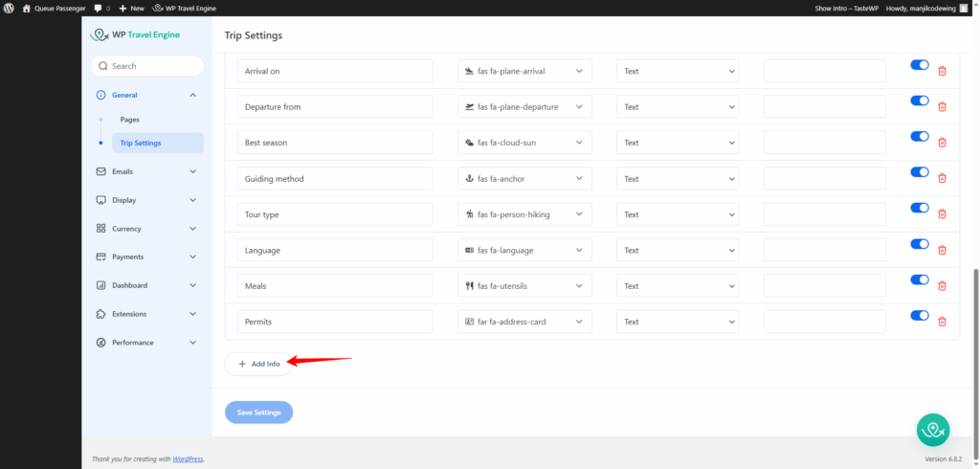The height and width of the screenshot is (469, 980).
Task: Delete the Arrival on row trash icon
Action: [942, 71]
